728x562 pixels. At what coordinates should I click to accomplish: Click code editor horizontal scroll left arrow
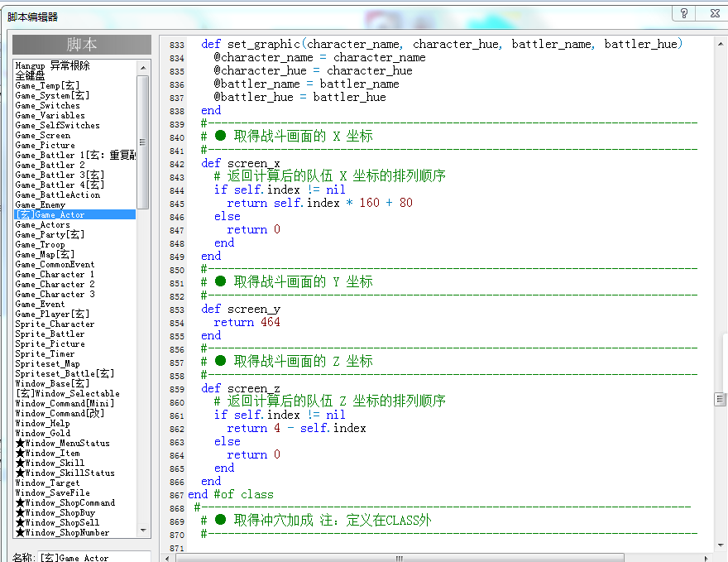click(167, 558)
